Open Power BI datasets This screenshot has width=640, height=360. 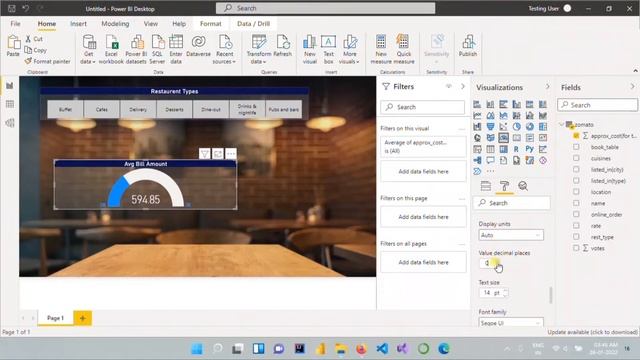[x=136, y=49]
